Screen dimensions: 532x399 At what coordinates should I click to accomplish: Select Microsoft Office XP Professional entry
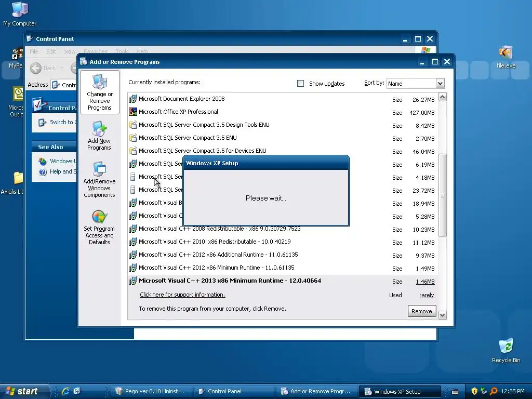pos(283,112)
